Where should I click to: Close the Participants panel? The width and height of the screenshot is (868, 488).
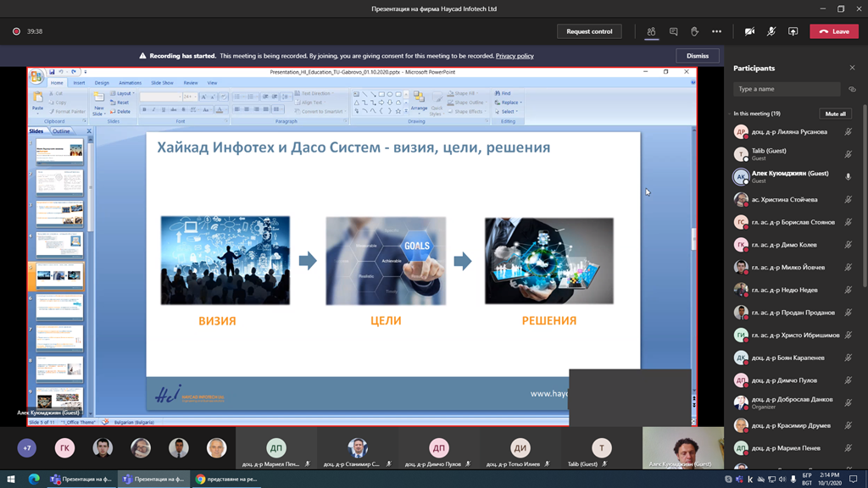852,68
